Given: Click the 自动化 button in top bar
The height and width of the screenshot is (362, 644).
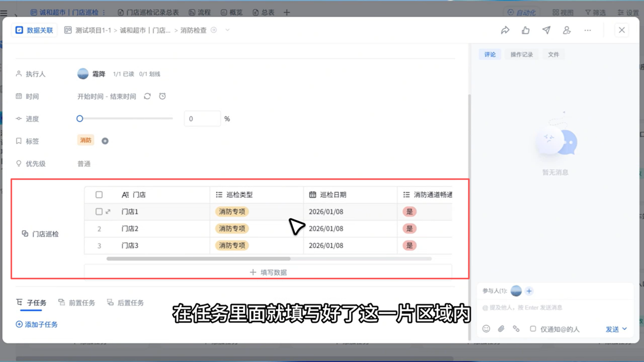Looking at the screenshot, I should coord(522,12).
